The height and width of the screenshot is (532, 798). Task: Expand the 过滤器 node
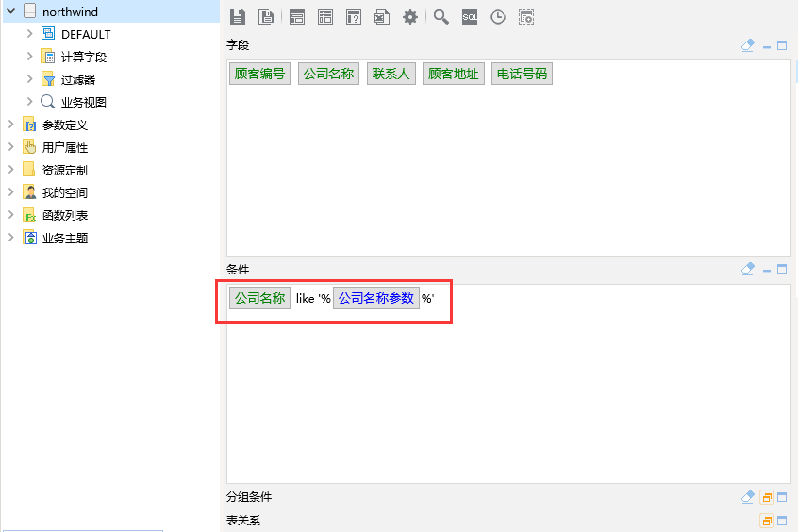pyautogui.click(x=29, y=79)
